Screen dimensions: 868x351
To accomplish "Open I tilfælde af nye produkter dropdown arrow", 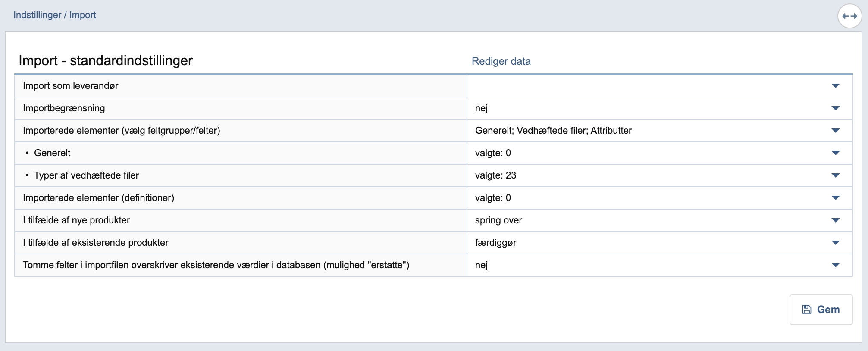I will pos(835,220).
